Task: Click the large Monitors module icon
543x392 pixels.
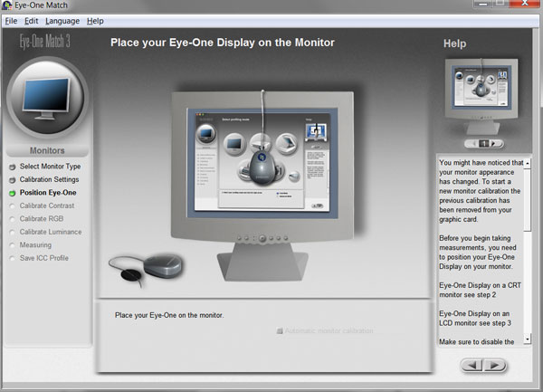Action: [47, 97]
